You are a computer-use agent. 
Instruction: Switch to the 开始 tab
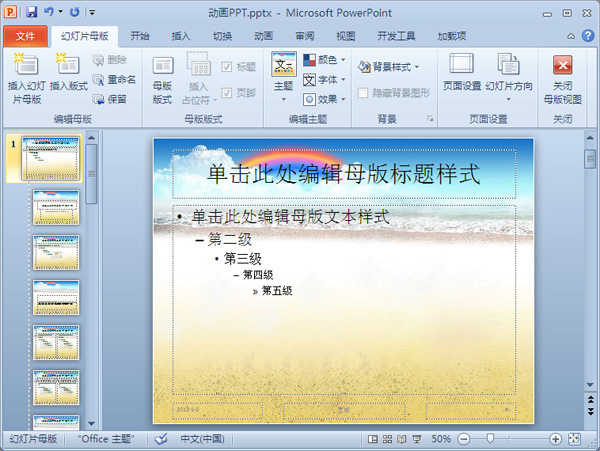(x=140, y=36)
